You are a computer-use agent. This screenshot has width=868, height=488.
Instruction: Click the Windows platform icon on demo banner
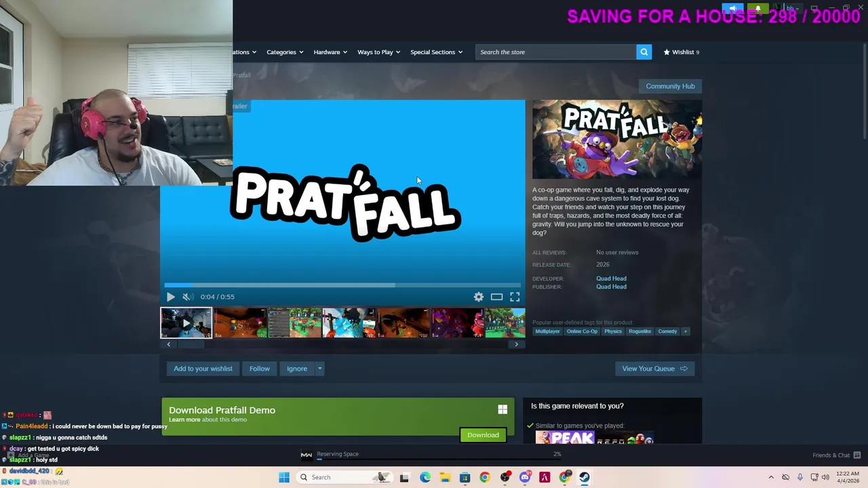pos(502,409)
